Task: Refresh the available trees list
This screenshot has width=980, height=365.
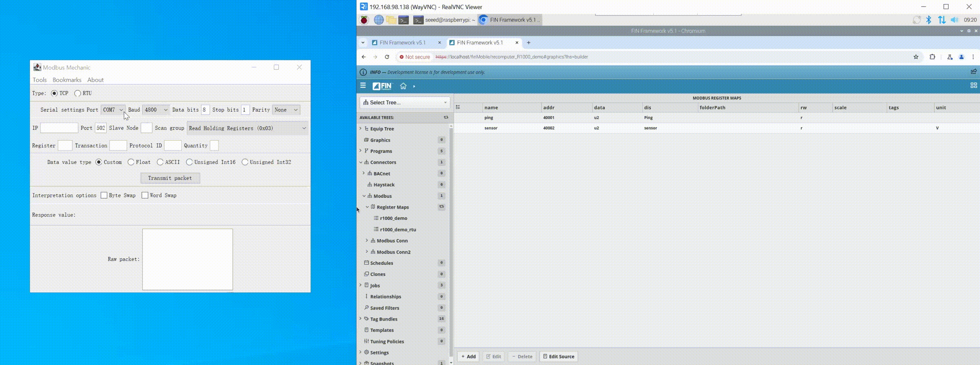Action: pyautogui.click(x=446, y=118)
